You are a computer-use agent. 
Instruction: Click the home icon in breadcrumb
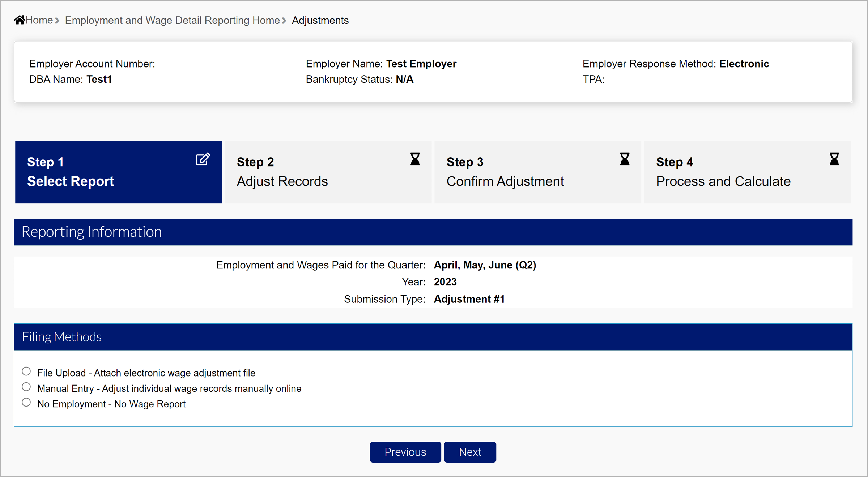pyautogui.click(x=20, y=20)
